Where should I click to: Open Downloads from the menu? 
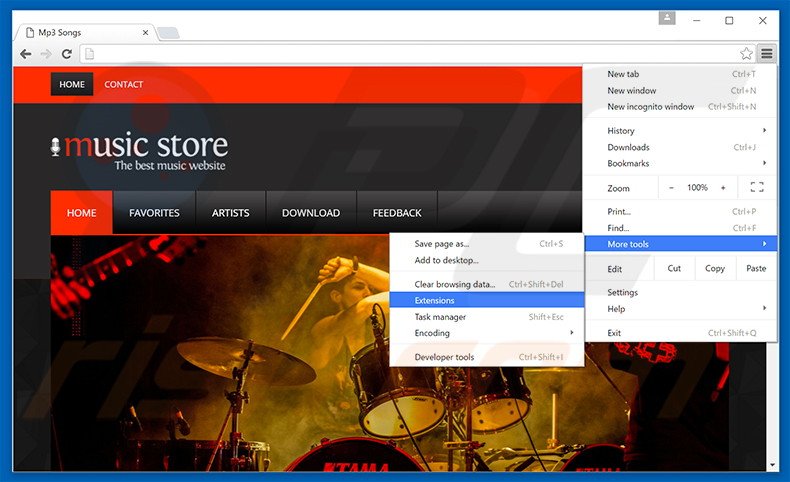680,147
